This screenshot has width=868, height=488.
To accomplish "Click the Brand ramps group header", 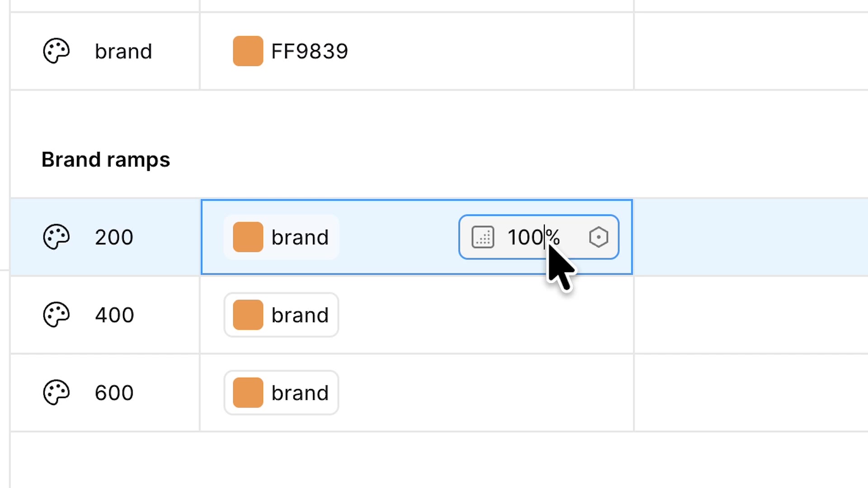I will pos(106,160).
